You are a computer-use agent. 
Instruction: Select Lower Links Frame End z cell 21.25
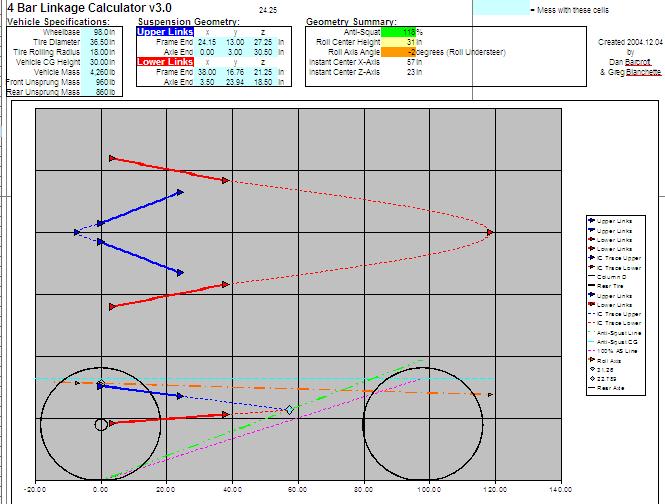(x=263, y=72)
